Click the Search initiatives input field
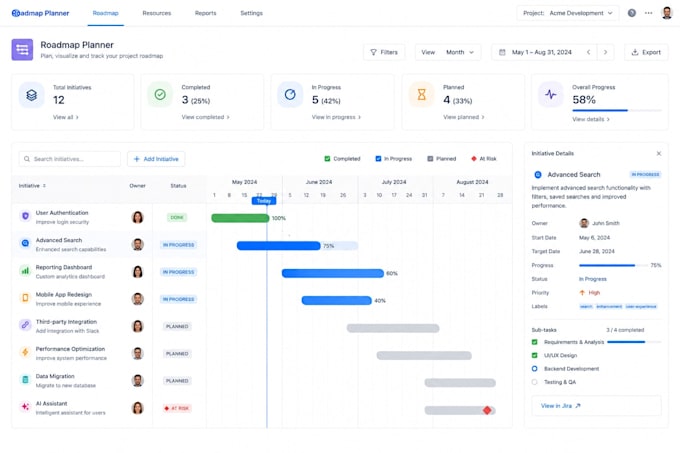The height and width of the screenshot is (453, 680). 69,159
